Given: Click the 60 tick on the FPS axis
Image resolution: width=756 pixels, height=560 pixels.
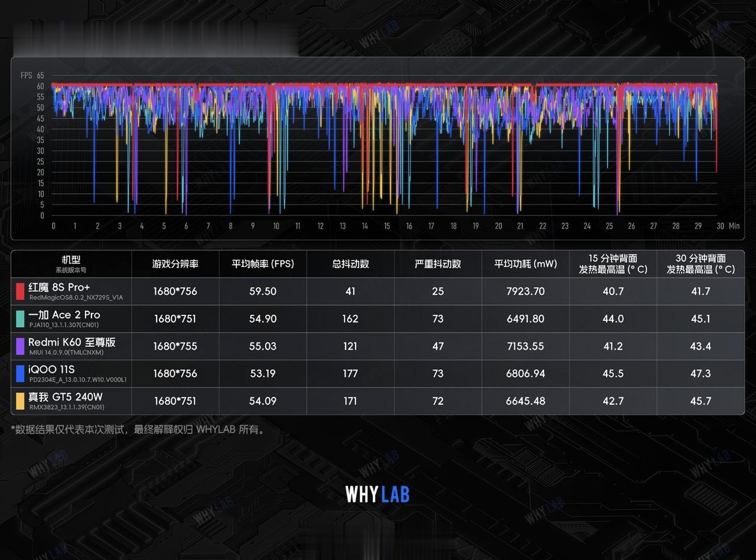Looking at the screenshot, I should [x=40, y=86].
